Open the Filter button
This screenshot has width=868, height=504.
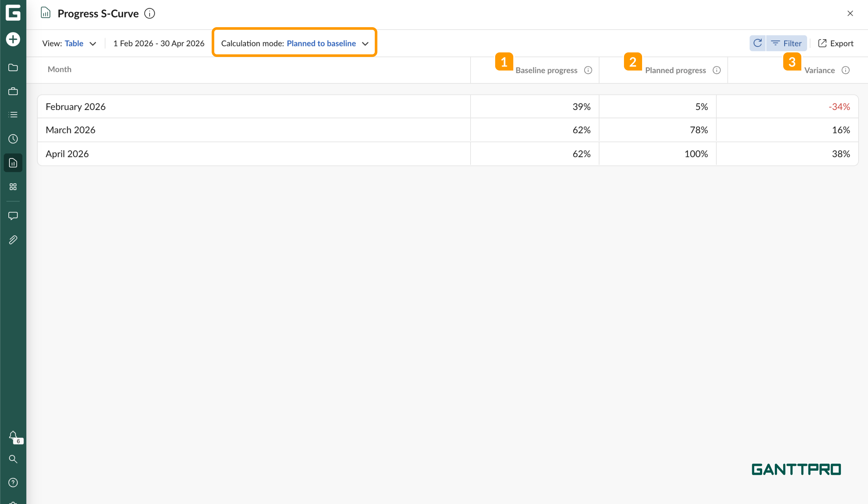pos(786,43)
